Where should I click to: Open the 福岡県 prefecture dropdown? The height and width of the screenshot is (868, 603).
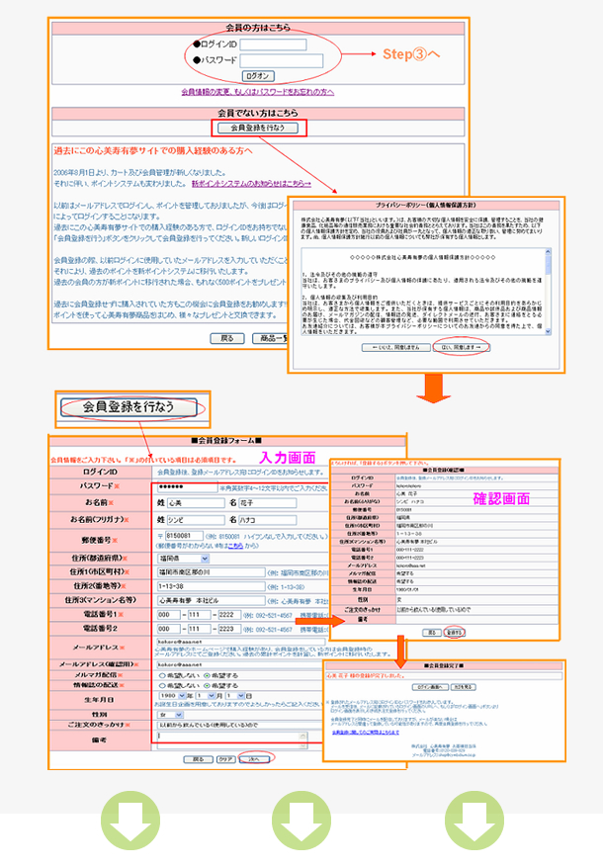(x=183, y=559)
